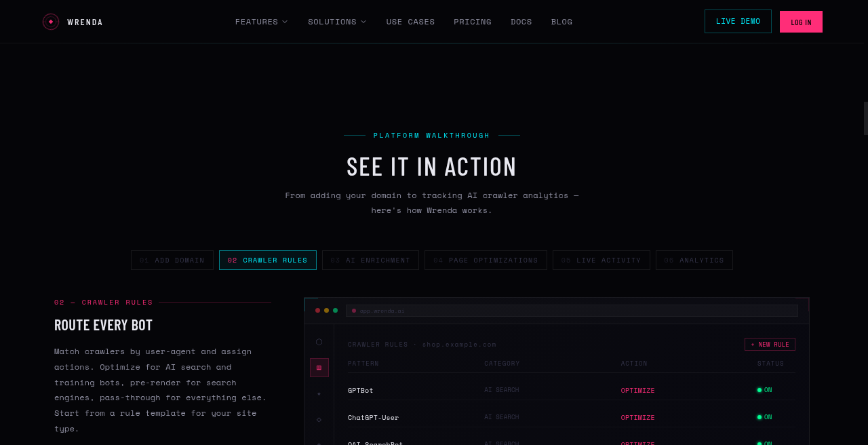Open the hexagon sidebar icon in mockup
Image resolution: width=868 pixels, height=445 pixels.
(319, 342)
